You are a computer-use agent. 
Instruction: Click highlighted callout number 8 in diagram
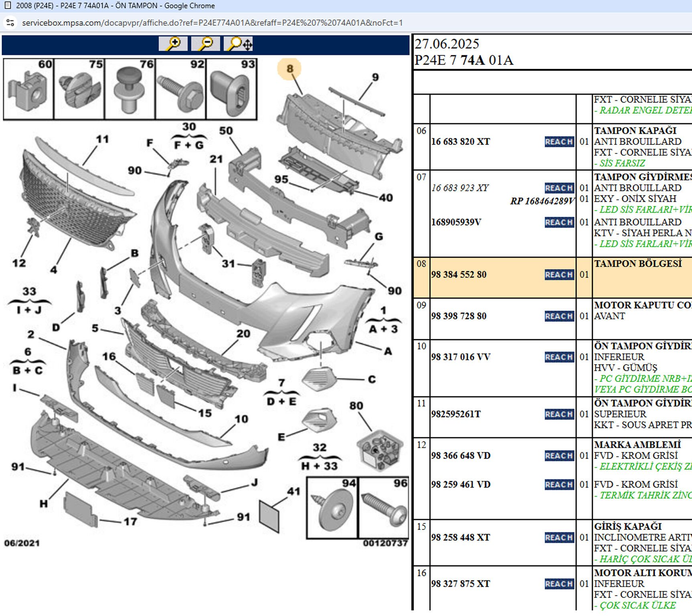pos(289,69)
